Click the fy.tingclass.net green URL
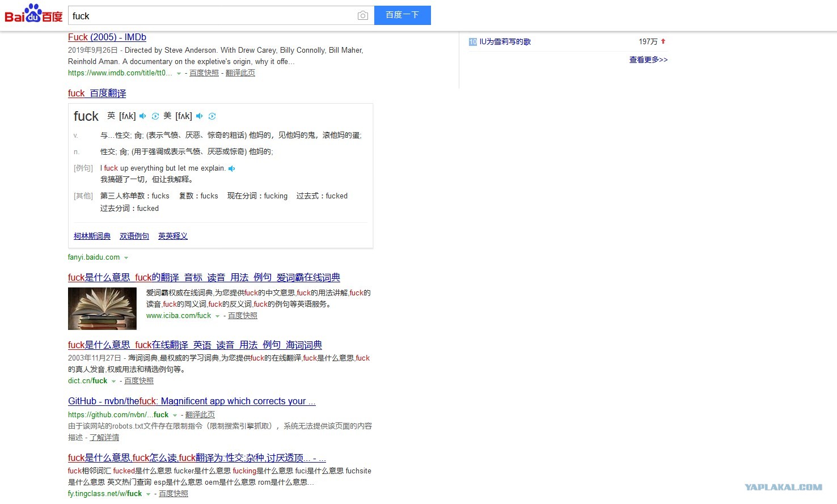This screenshot has width=837, height=504. pyautogui.click(x=105, y=494)
